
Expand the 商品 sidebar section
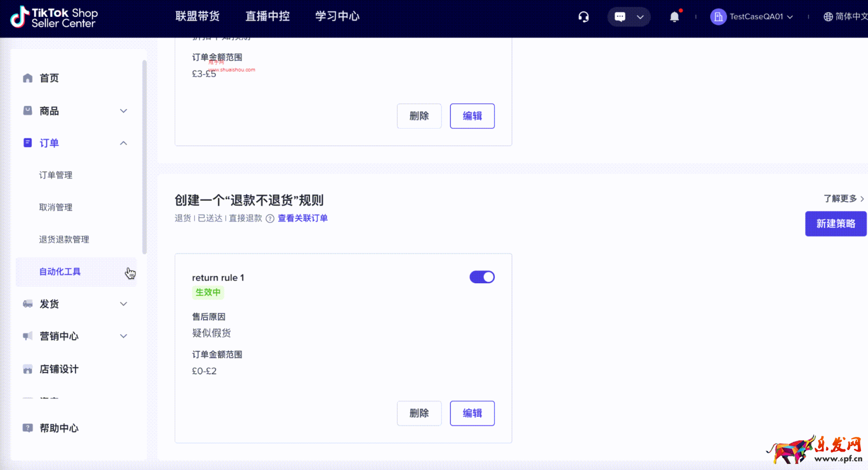[124, 111]
